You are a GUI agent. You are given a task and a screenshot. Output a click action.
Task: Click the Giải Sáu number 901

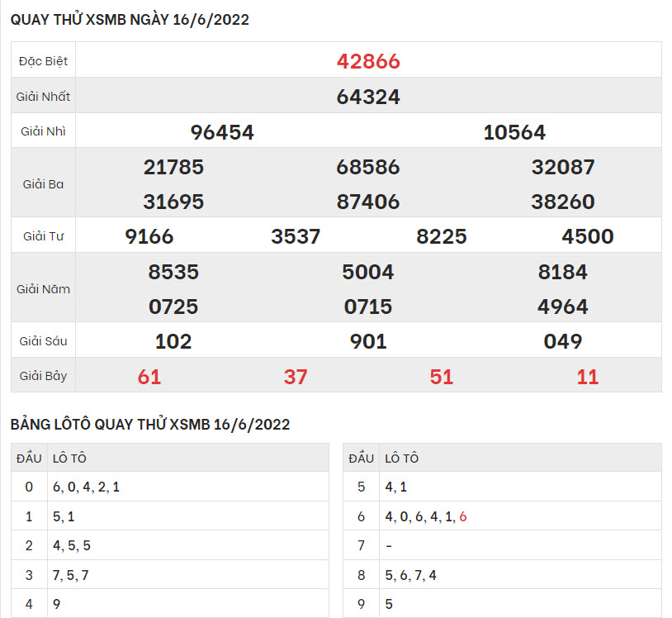coord(368,341)
